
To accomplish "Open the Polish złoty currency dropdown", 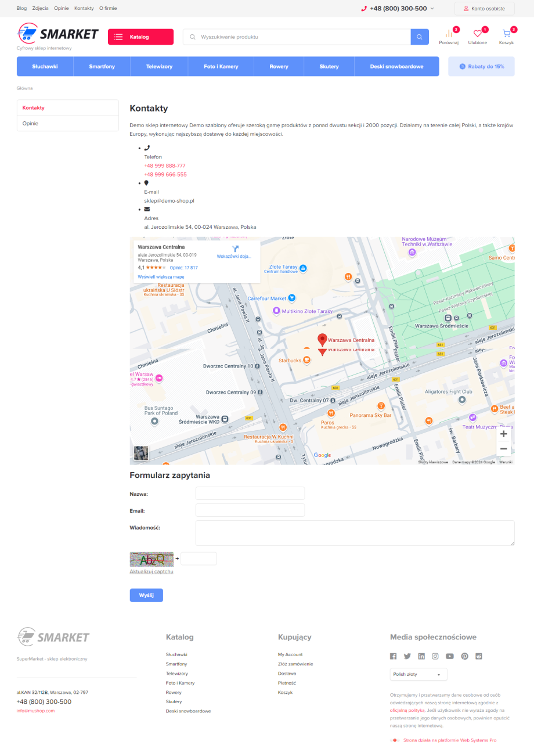I will 418,674.
